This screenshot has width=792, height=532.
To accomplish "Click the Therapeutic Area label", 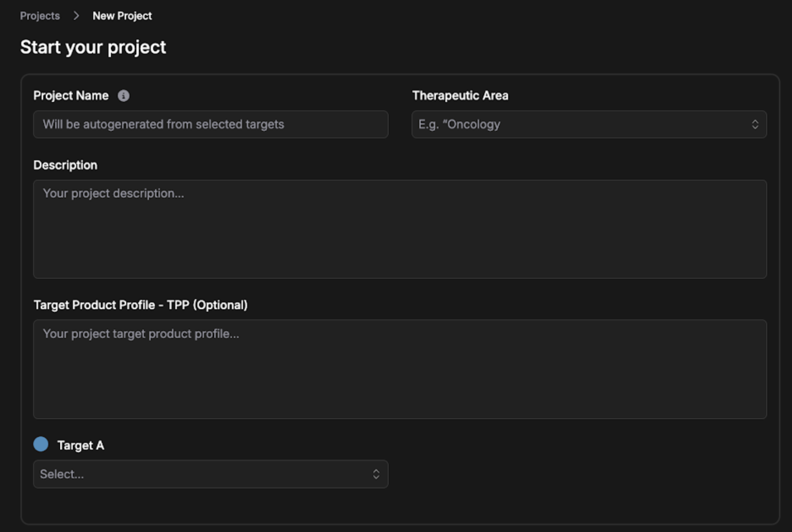I will point(460,96).
